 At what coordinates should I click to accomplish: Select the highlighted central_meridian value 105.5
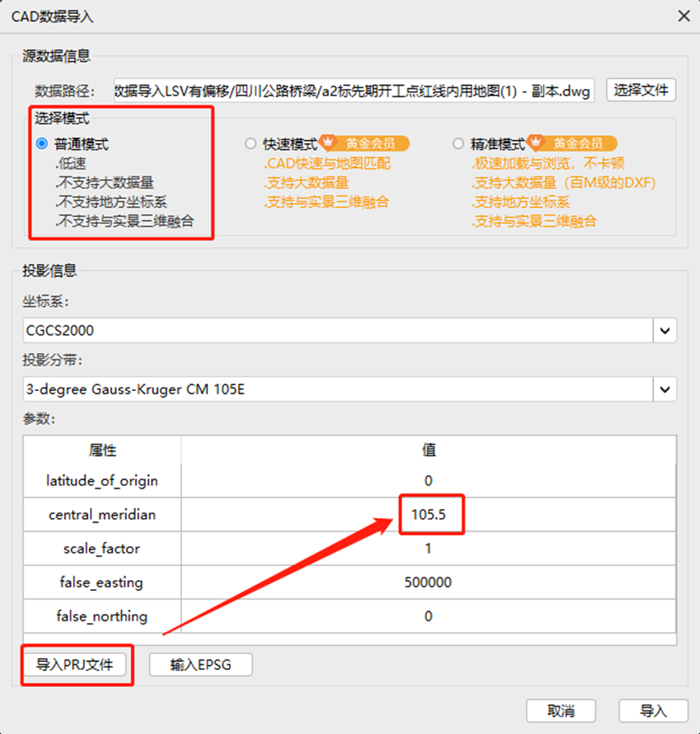coord(431,515)
